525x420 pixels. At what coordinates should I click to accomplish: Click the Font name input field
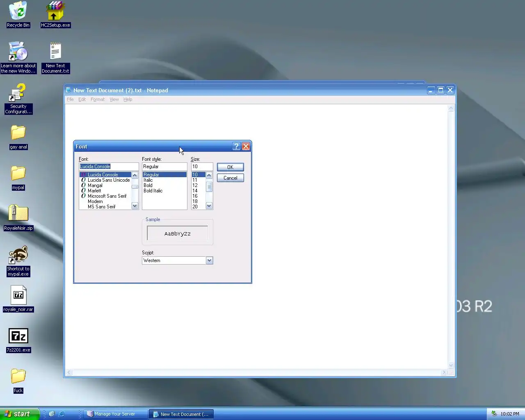[109, 167]
